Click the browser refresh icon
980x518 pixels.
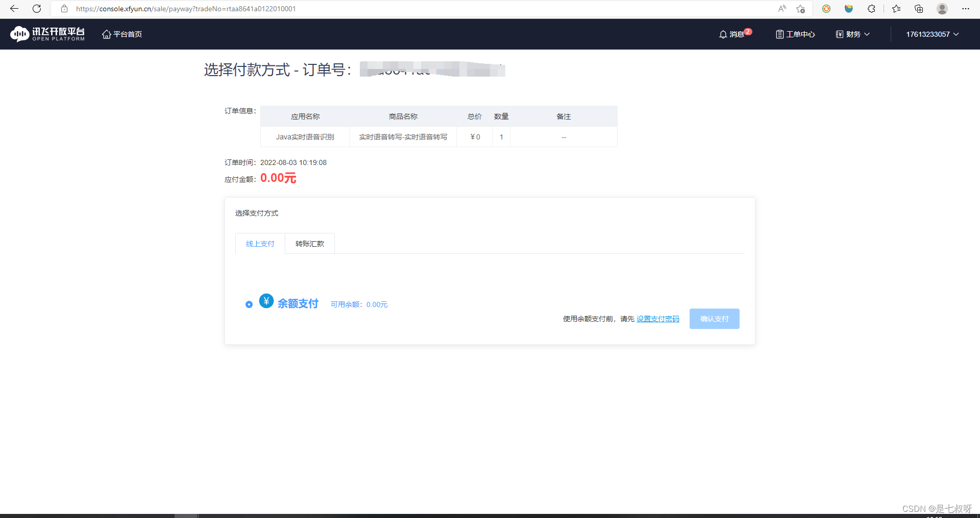[36, 9]
